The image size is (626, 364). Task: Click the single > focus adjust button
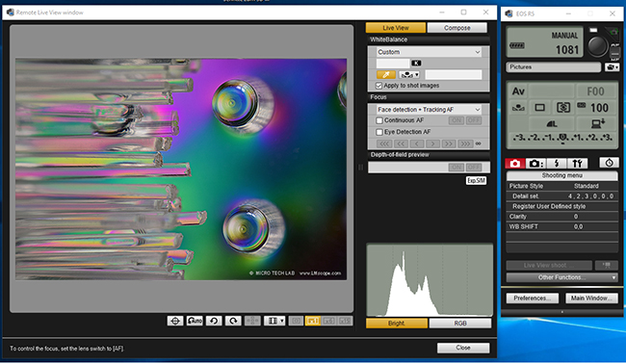[x=432, y=143]
